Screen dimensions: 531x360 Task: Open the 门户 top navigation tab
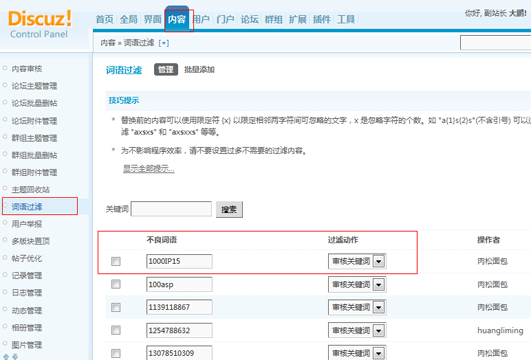pos(225,19)
